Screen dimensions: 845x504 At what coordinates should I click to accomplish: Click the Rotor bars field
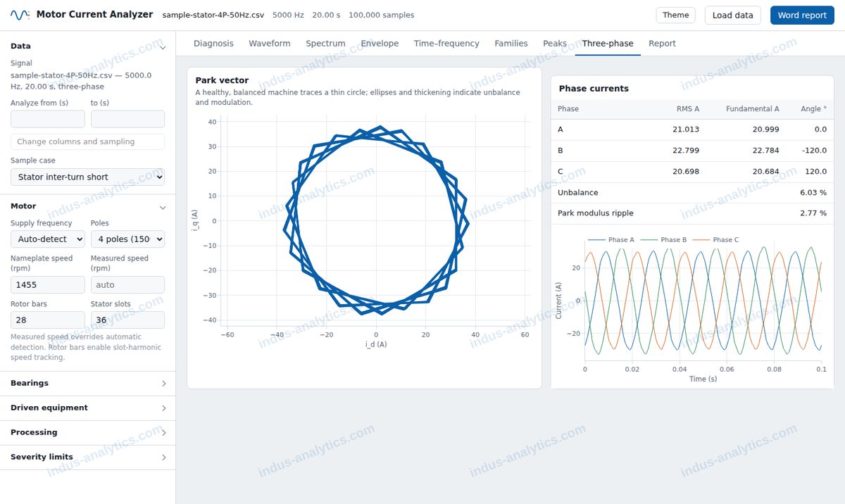point(47,320)
